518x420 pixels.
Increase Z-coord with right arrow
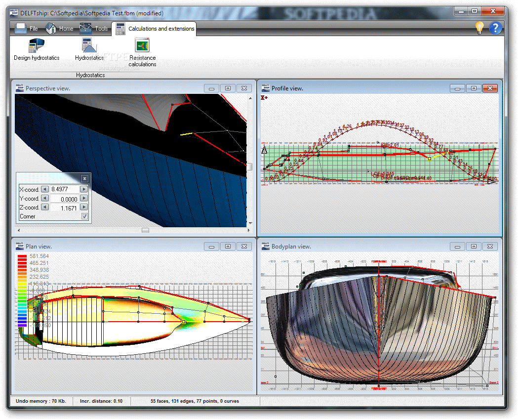coord(84,207)
